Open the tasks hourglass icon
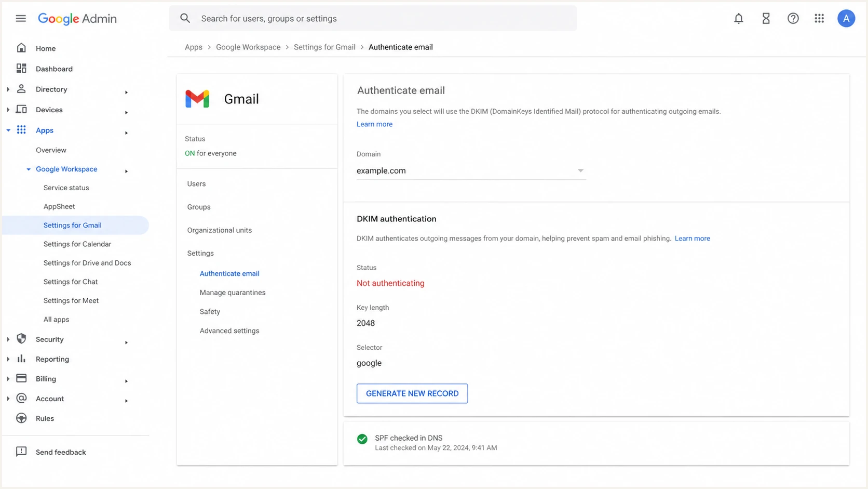Viewport: 868px width, 489px height. point(766,18)
